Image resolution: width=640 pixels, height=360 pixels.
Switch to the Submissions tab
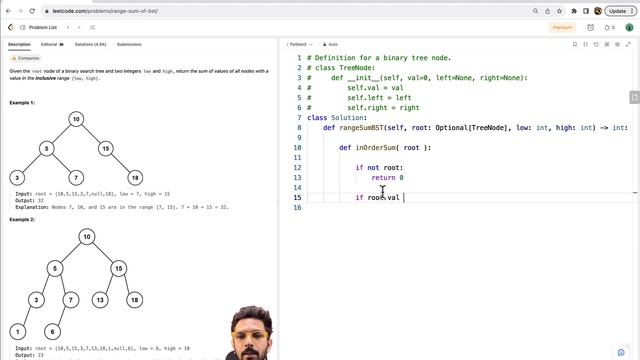[x=129, y=44]
